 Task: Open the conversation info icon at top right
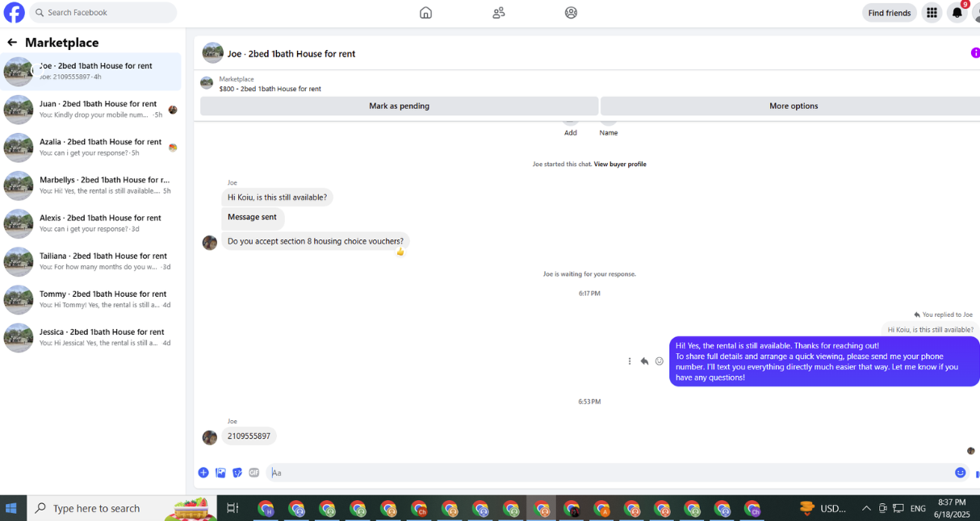(x=974, y=53)
